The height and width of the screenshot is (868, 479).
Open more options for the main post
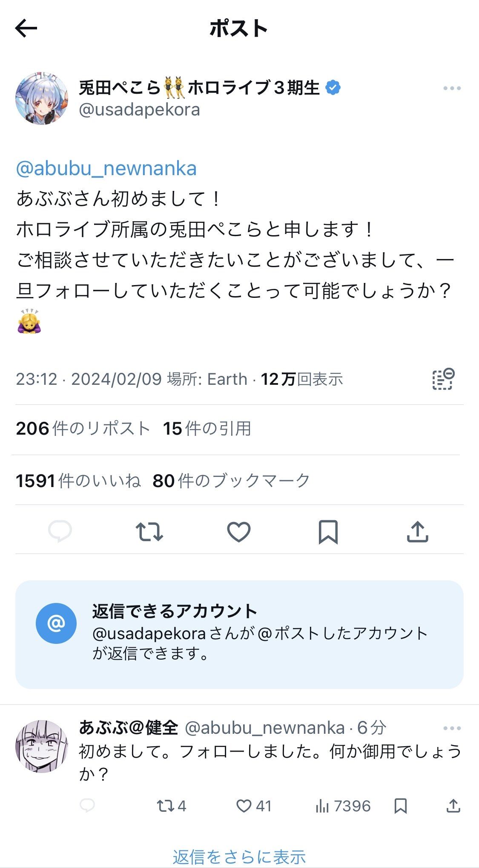[x=451, y=88]
